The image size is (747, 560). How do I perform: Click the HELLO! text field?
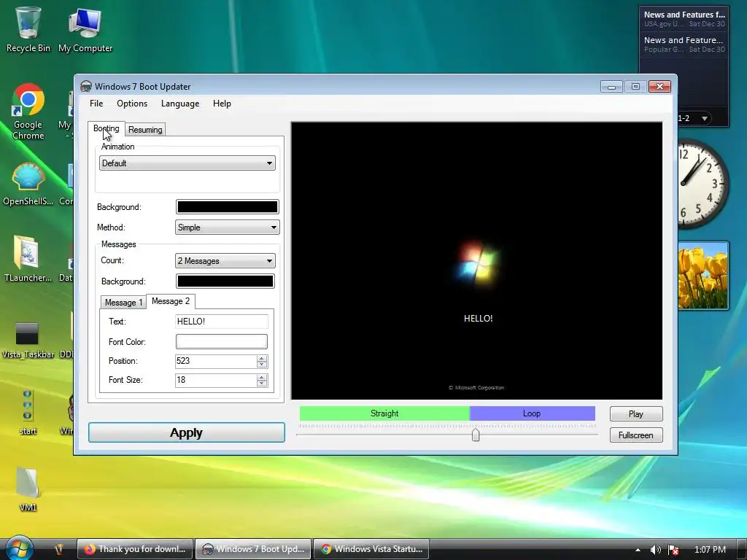[222, 322]
